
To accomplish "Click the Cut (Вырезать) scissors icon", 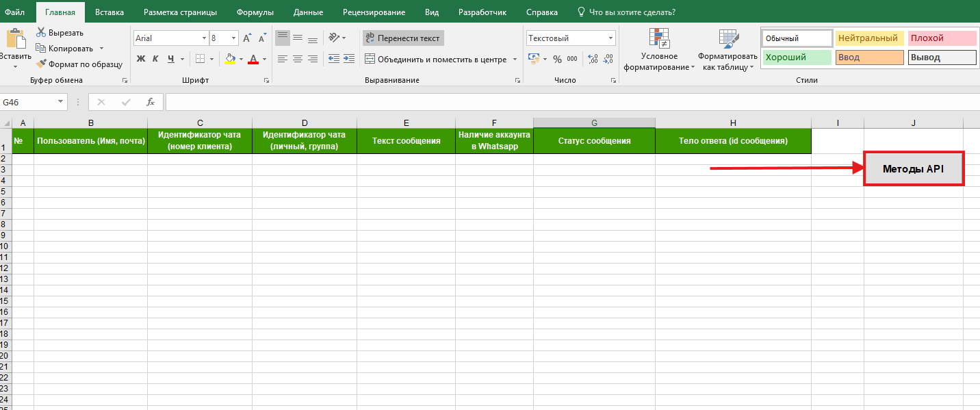I will [x=41, y=32].
